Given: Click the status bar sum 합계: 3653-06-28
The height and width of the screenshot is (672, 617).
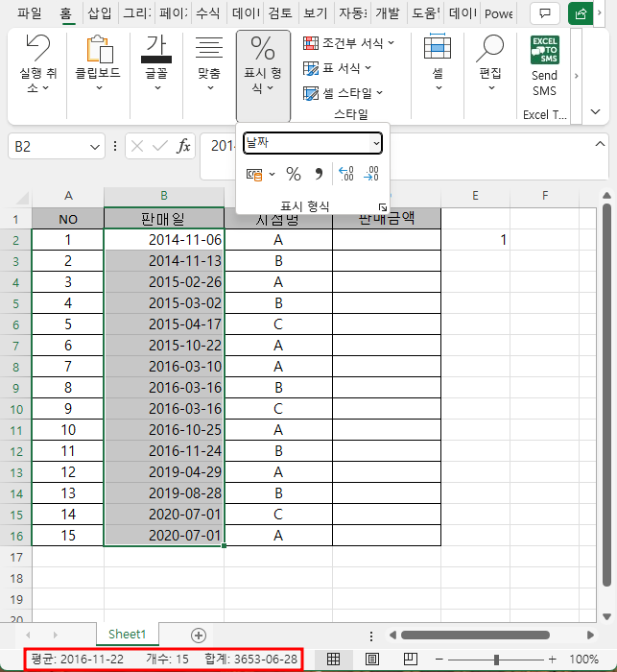Looking at the screenshot, I should coord(251,660).
